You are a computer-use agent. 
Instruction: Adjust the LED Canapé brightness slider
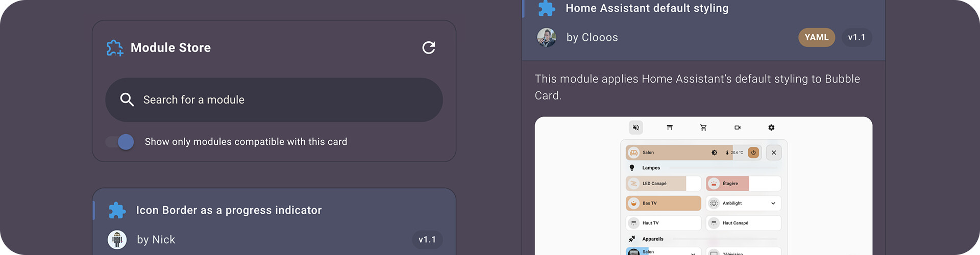click(664, 184)
